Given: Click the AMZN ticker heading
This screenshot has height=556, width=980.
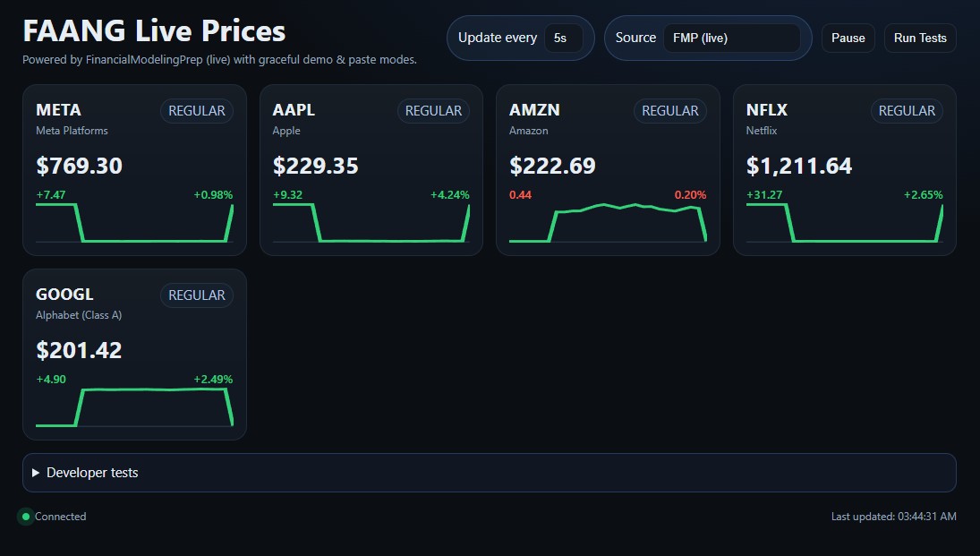Looking at the screenshot, I should pos(534,110).
